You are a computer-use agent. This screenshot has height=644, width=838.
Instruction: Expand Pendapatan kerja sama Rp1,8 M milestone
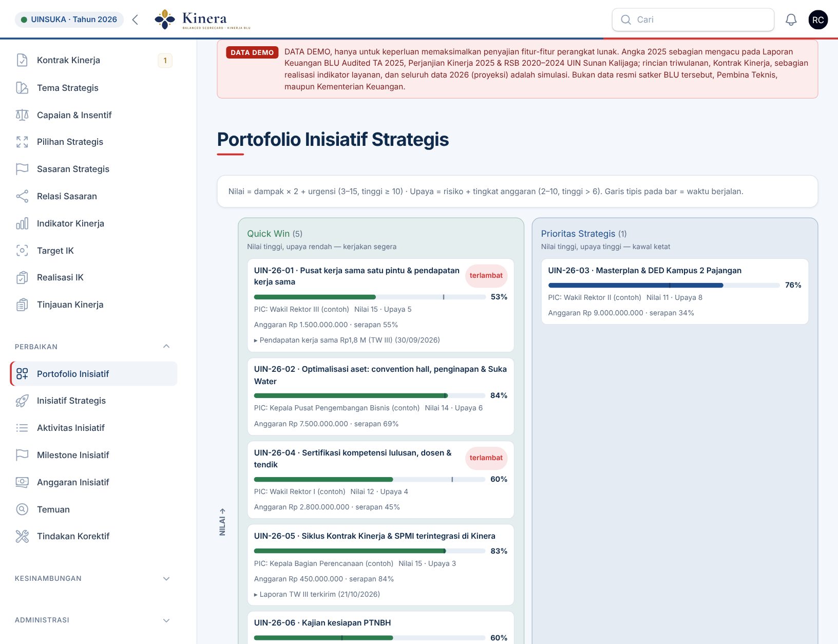tap(347, 340)
